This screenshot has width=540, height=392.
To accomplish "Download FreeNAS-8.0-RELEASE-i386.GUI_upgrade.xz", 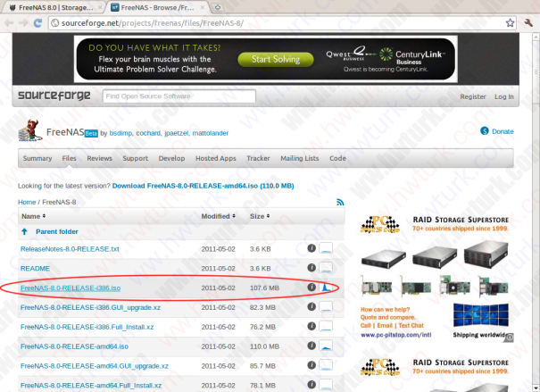I will 90,307.
